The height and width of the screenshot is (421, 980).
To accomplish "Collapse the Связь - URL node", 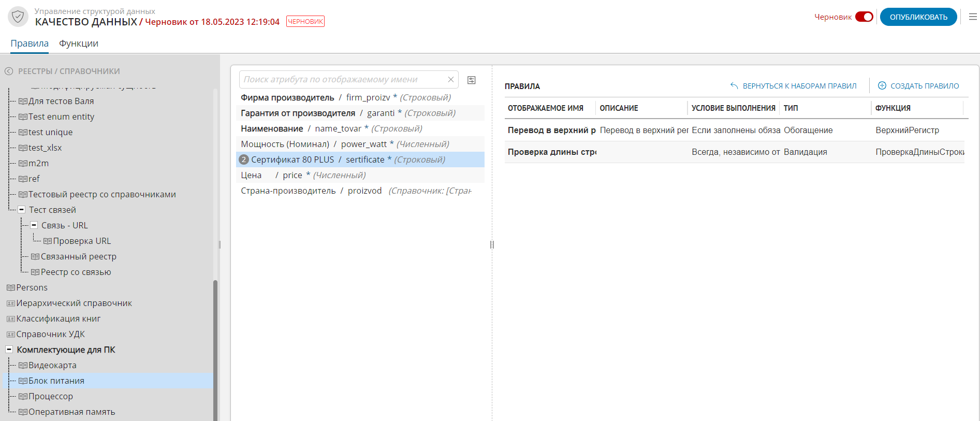I will coord(34,225).
